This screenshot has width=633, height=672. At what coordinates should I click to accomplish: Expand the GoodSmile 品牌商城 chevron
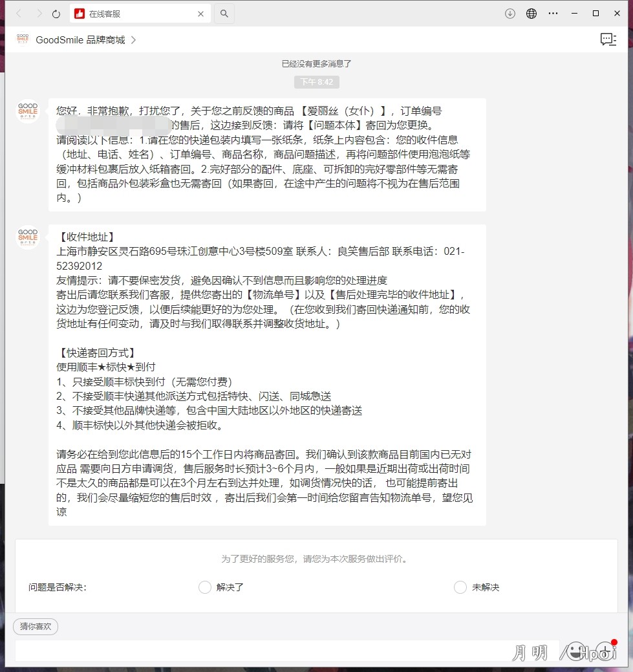(x=133, y=40)
